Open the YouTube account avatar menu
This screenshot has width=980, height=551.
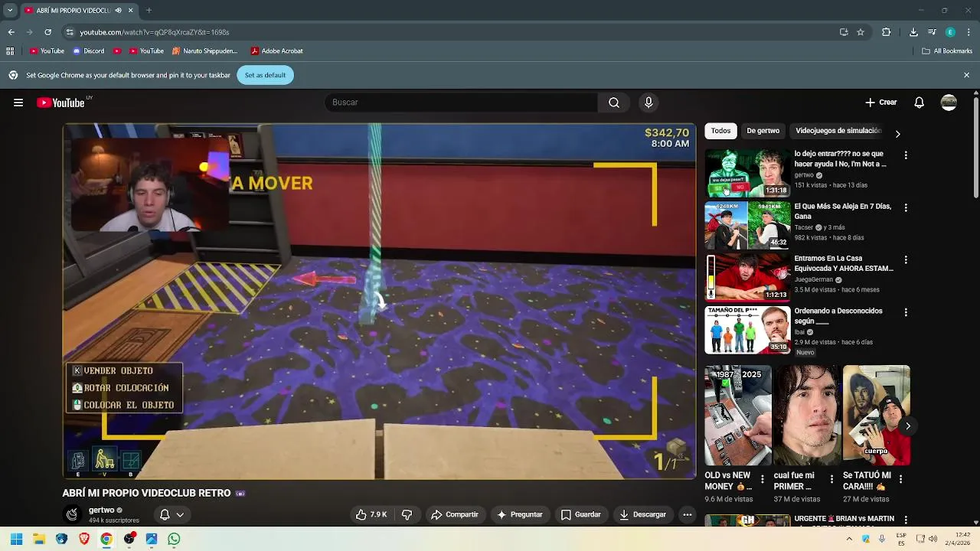pyautogui.click(x=949, y=103)
